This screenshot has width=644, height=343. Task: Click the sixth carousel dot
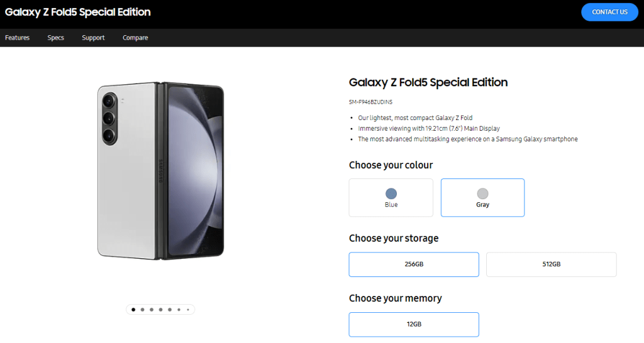coord(179,309)
